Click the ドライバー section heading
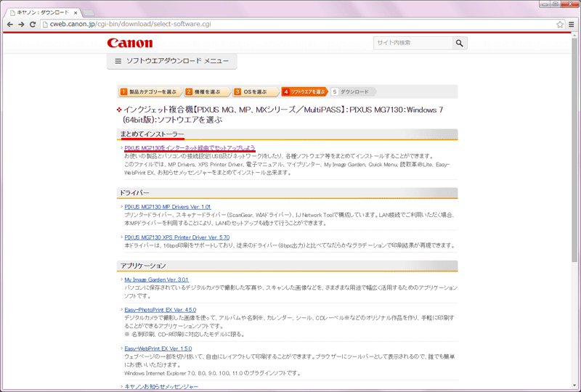Screen dimensions: 581x392 (x=134, y=193)
